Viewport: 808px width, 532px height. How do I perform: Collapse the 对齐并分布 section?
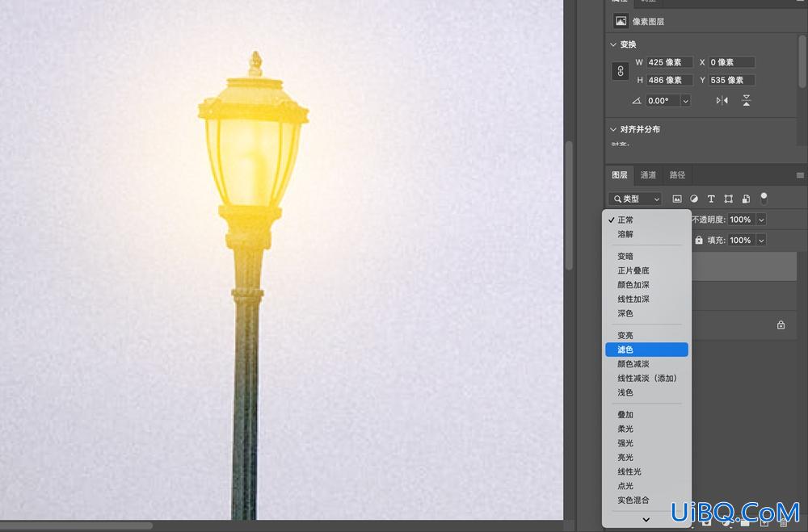(613, 129)
